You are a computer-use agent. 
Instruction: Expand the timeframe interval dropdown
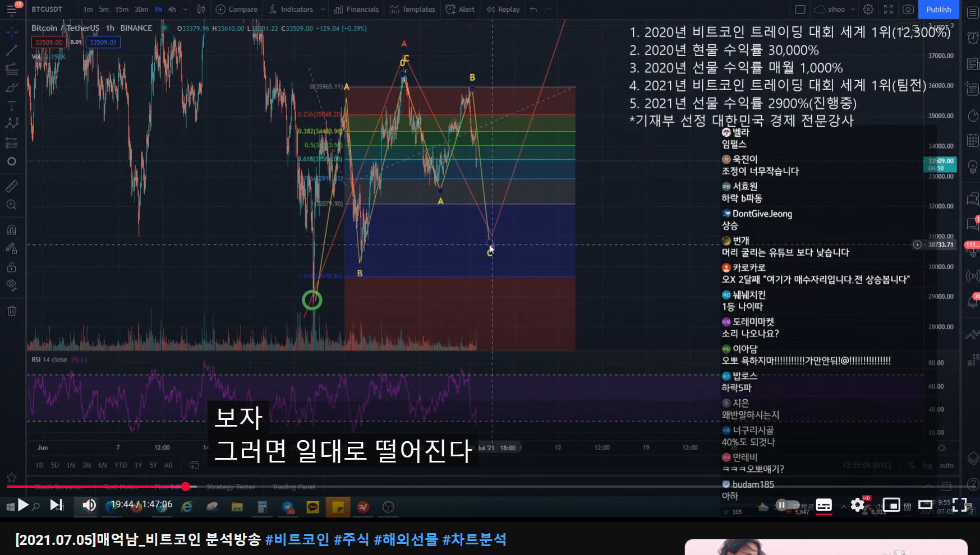[x=185, y=9]
